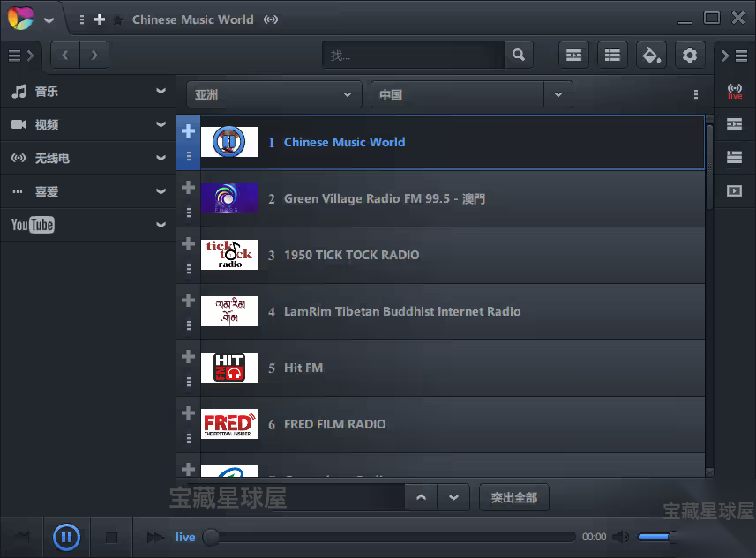This screenshot has width=756, height=558.
Task: Expand the 喜爱 section
Action: tap(88, 191)
